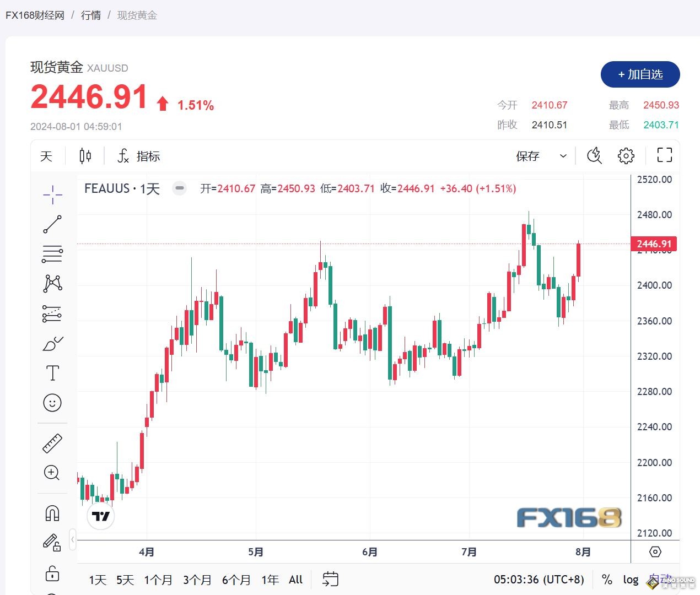Select the brush drawing tool
This screenshot has height=595, width=700.
[x=52, y=343]
